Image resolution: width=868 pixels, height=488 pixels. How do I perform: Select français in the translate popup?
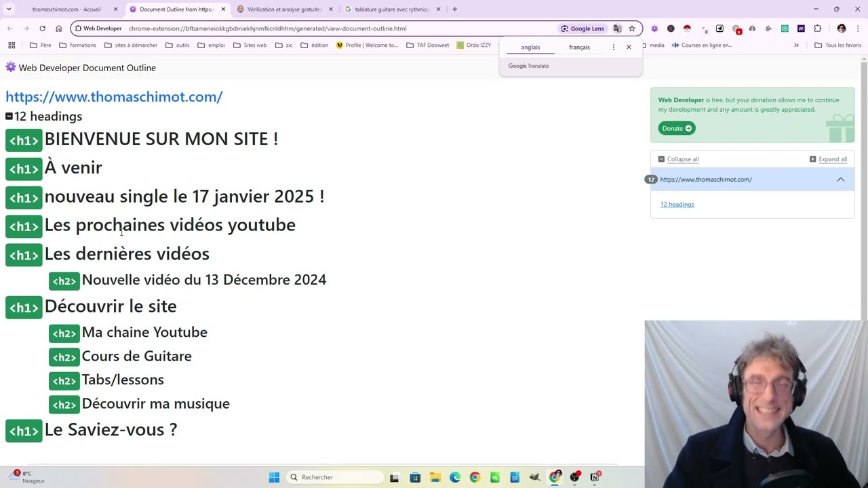579,47
